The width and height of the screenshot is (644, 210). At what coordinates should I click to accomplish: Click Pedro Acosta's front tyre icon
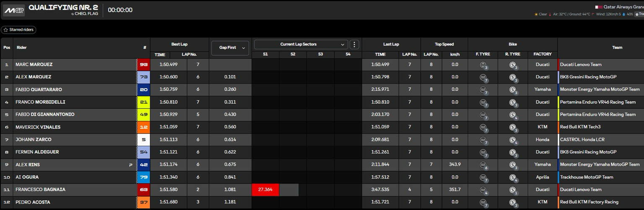(483, 203)
